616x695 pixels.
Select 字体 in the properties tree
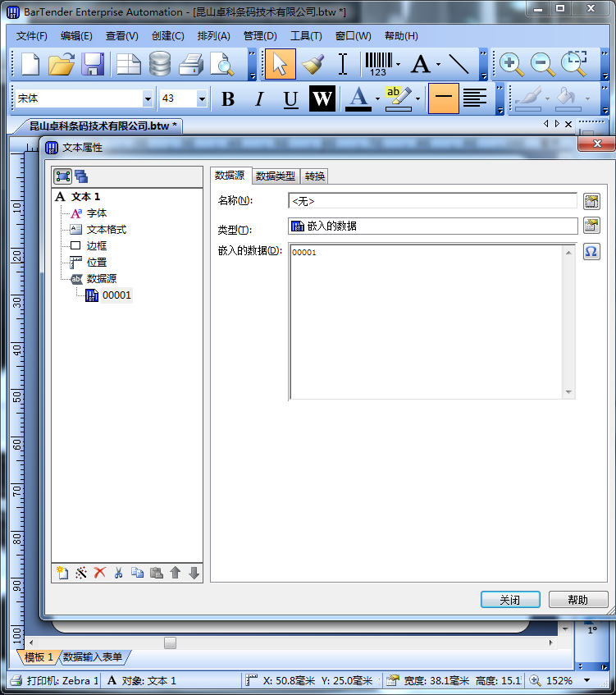point(97,213)
